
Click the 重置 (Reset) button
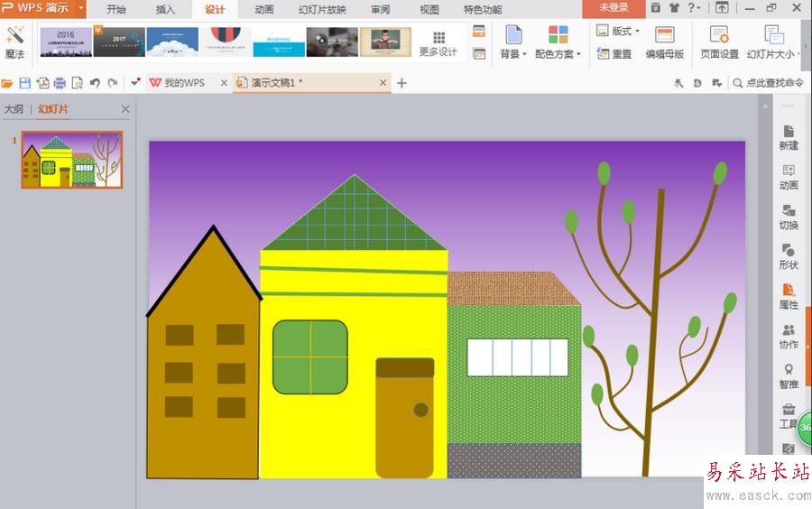click(x=614, y=54)
